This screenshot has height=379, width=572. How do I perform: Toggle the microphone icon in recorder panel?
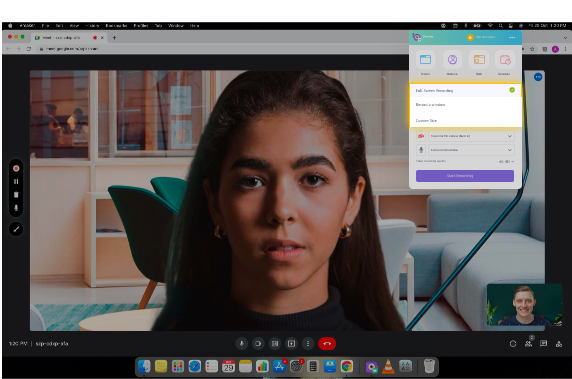tap(421, 150)
